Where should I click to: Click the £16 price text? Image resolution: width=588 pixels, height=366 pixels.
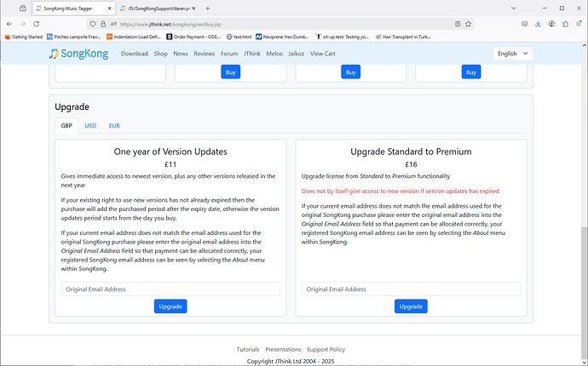coord(411,164)
